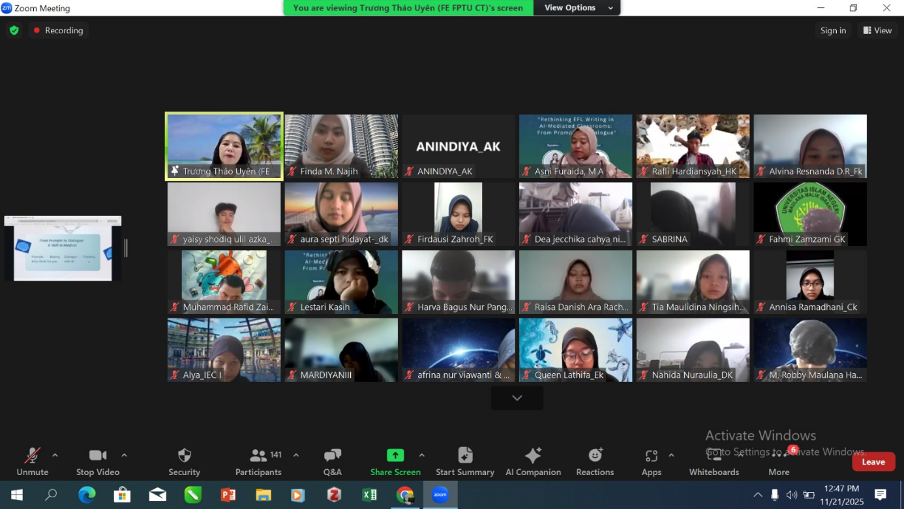This screenshot has height=510, width=904.
Task: Show next page of video gallery
Action: point(517,398)
